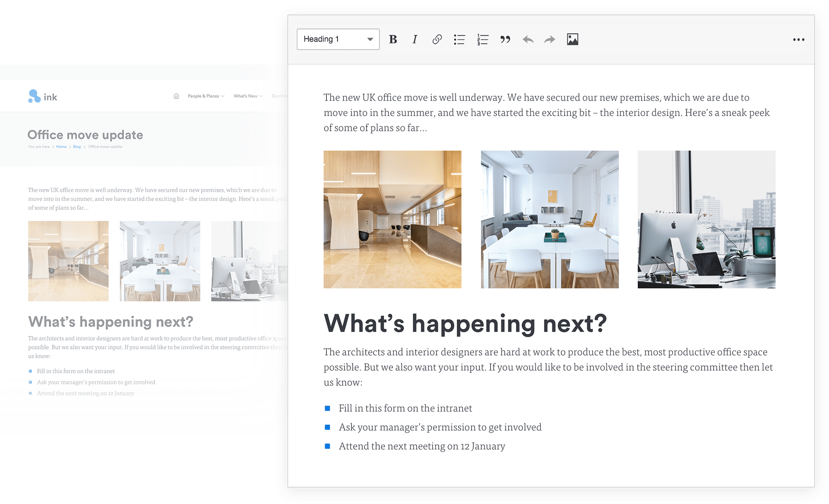Select the home icon in the navigation
Image resolution: width=829 pixels, height=504 pixels.
click(x=176, y=96)
